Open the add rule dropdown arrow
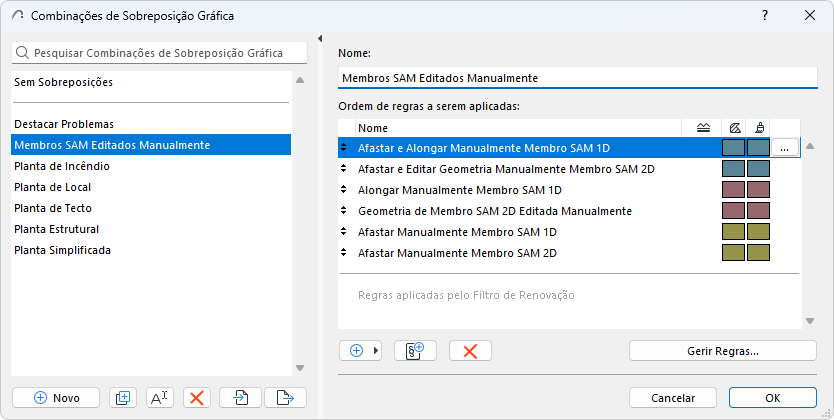 (x=377, y=351)
